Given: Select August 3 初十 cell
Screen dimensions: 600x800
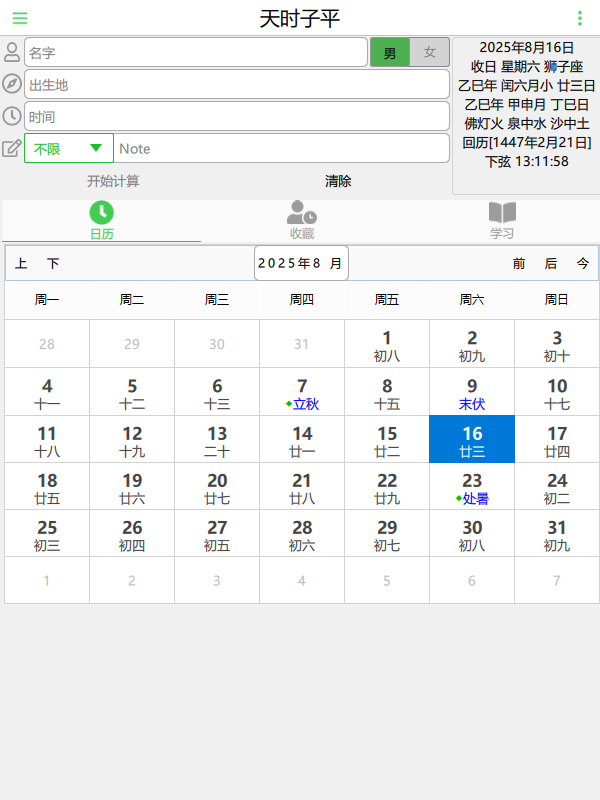Looking at the screenshot, I should (x=557, y=344).
